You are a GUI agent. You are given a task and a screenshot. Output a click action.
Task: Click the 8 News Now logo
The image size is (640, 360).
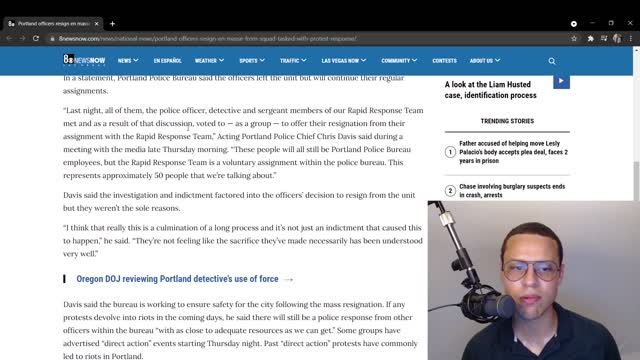[84, 60]
